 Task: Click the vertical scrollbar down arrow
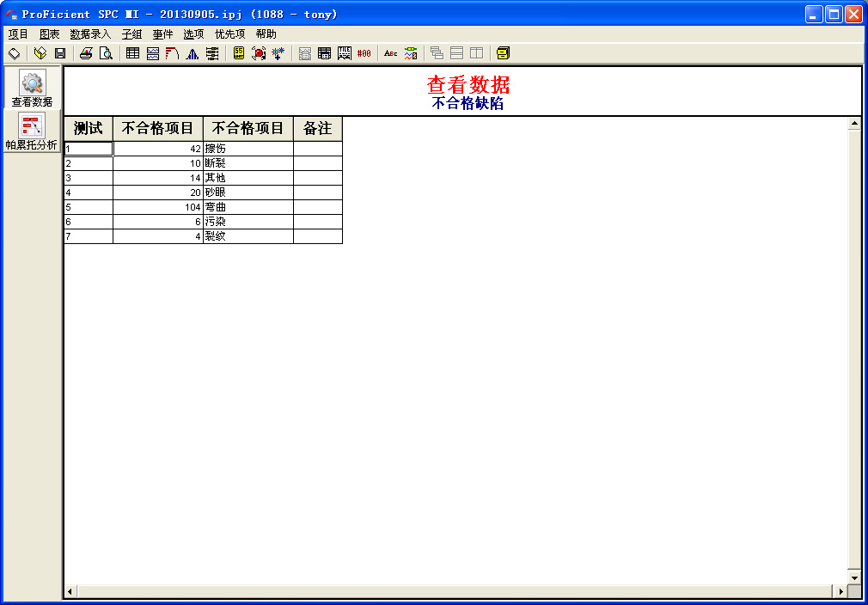854,577
